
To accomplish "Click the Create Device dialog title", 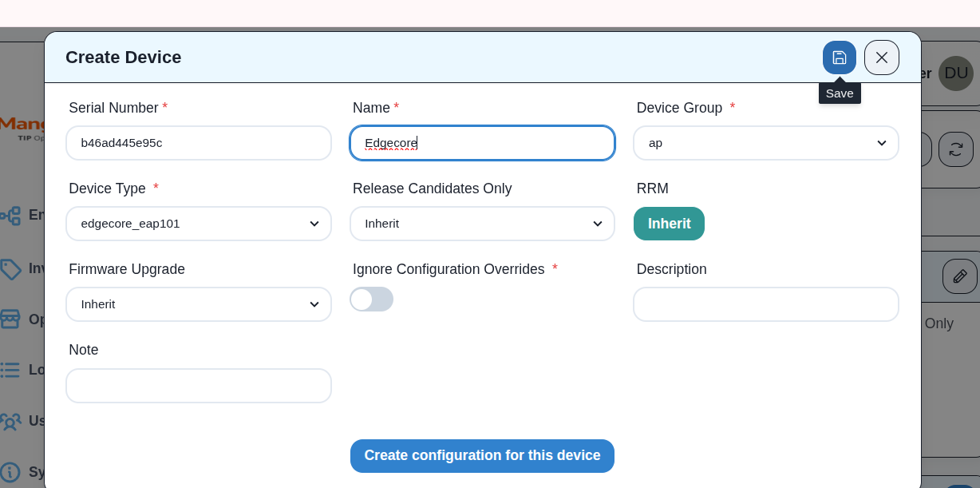I will 123,58.
